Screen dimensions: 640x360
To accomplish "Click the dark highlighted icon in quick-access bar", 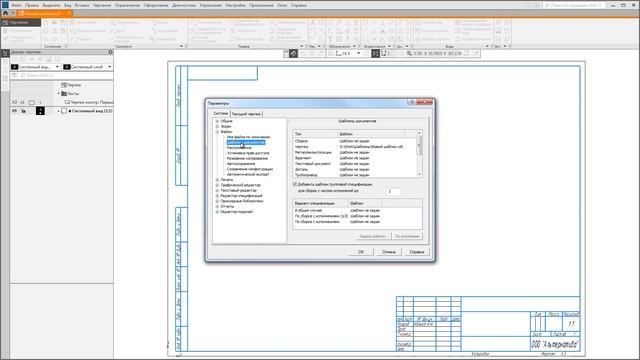I will tap(293, 53).
